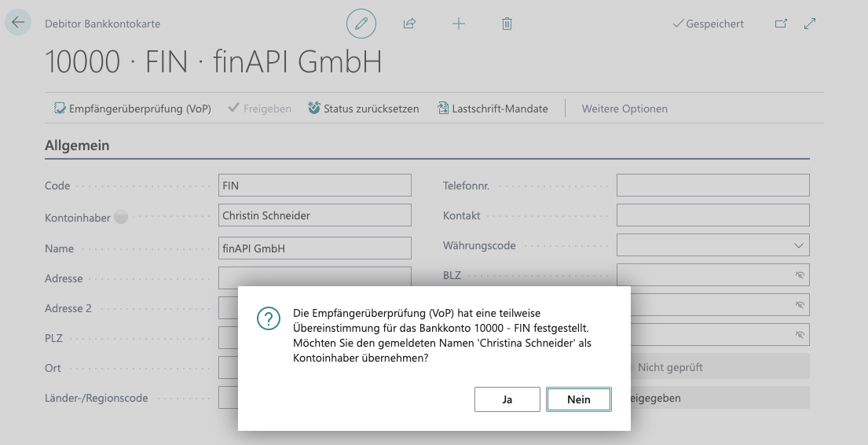868x445 pixels.
Task: Open Lastschrift-Mandate
Action: coord(492,108)
